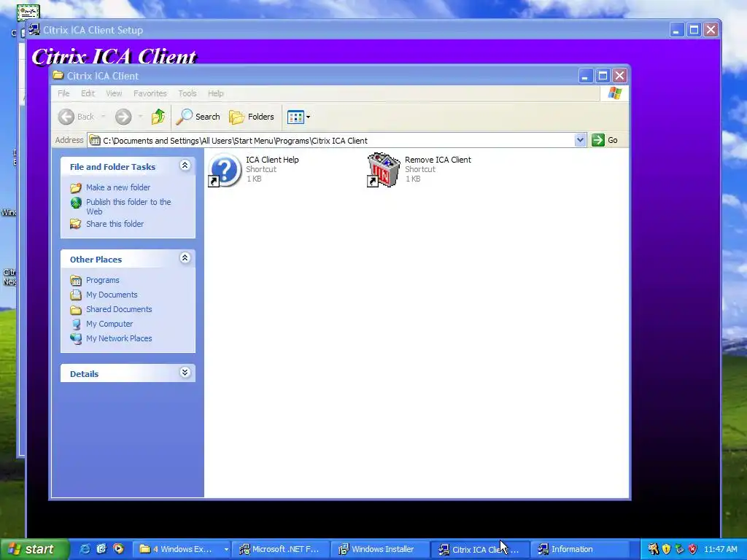Close the Citrix ICA Client Setup window
The image size is (747, 560).
(711, 30)
